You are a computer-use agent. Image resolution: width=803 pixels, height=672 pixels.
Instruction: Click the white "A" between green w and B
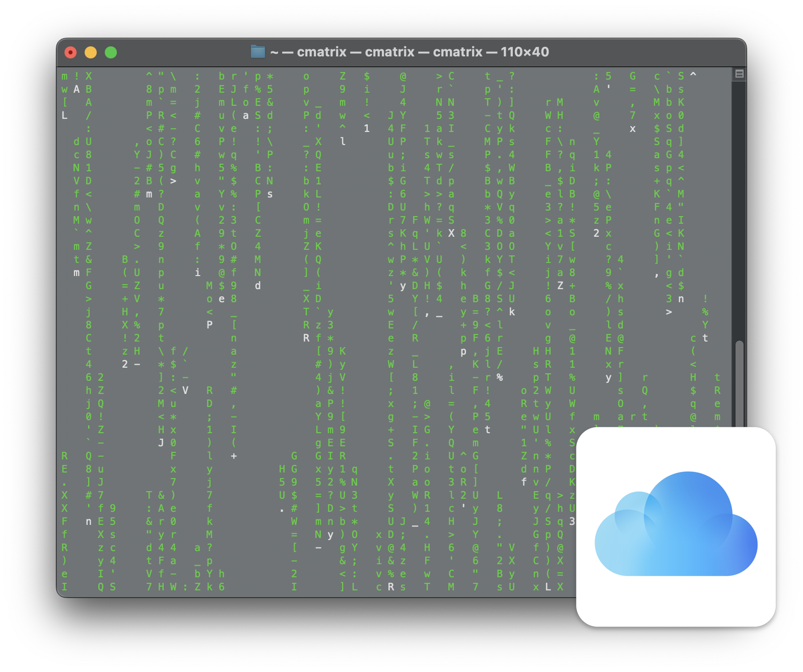tap(77, 89)
